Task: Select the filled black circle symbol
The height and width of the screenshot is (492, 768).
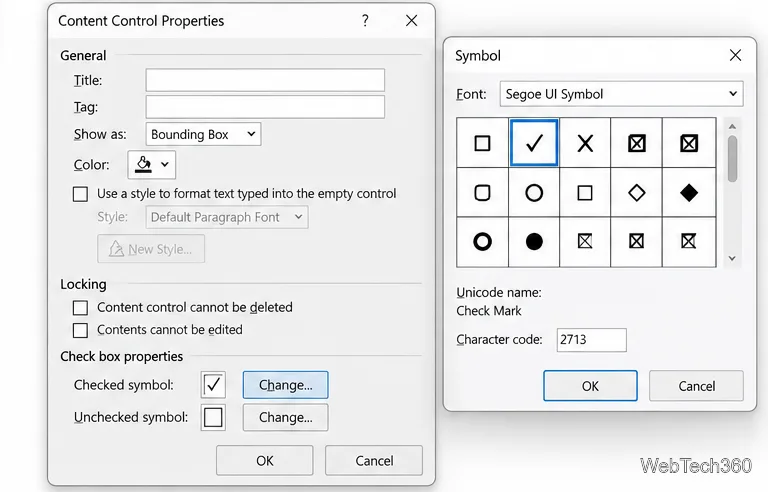Action: (x=534, y=242)
